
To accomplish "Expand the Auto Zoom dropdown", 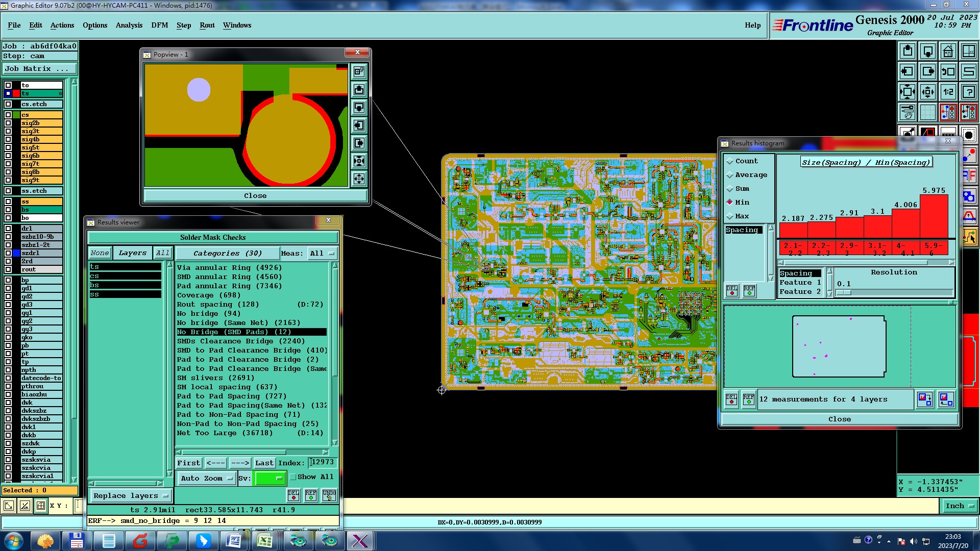I will [x=207, y=479].
